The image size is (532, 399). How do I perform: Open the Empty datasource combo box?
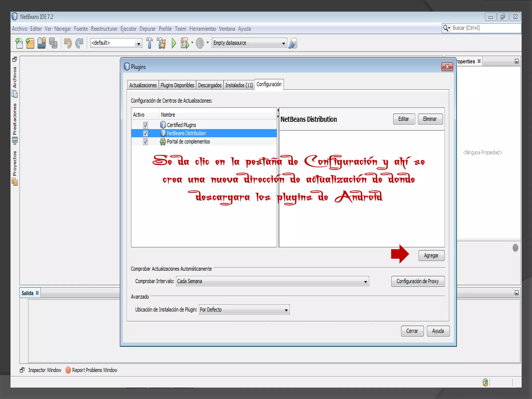pos(249,43)
